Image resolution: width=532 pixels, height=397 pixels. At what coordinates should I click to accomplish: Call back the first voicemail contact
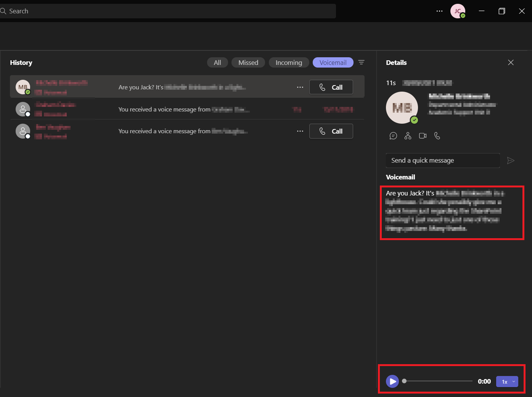click(331, 87)
